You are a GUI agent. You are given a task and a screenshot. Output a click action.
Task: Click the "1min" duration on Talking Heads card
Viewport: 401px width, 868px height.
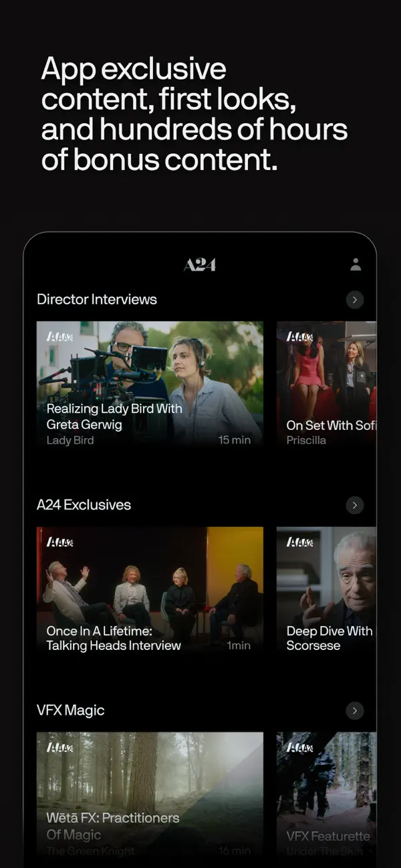click(239, 645)
